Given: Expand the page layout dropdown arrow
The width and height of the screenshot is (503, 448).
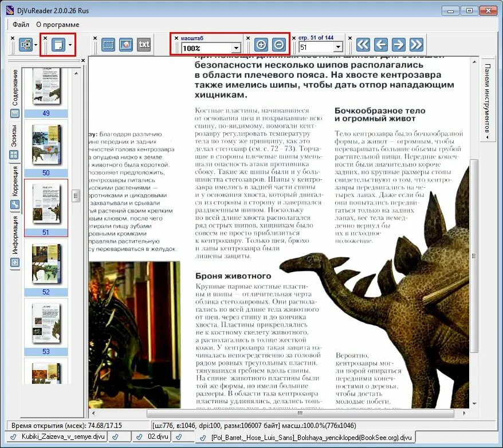Looking at the screenshot, I should tap(70, 45).
